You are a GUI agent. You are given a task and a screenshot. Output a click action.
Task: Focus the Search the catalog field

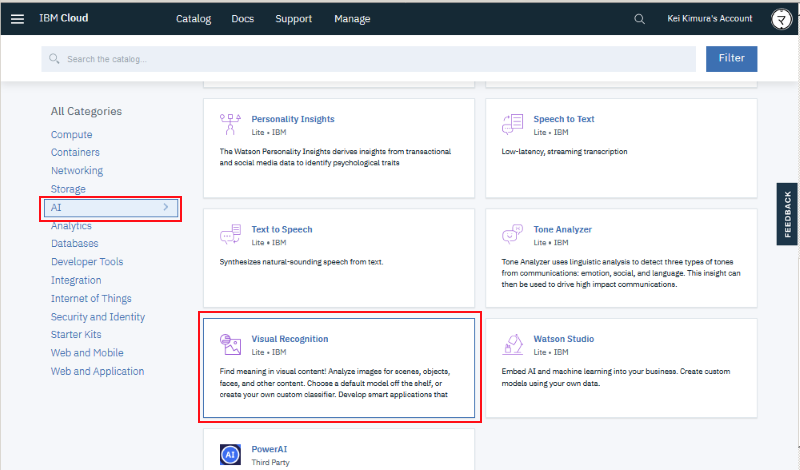(368, 59)
